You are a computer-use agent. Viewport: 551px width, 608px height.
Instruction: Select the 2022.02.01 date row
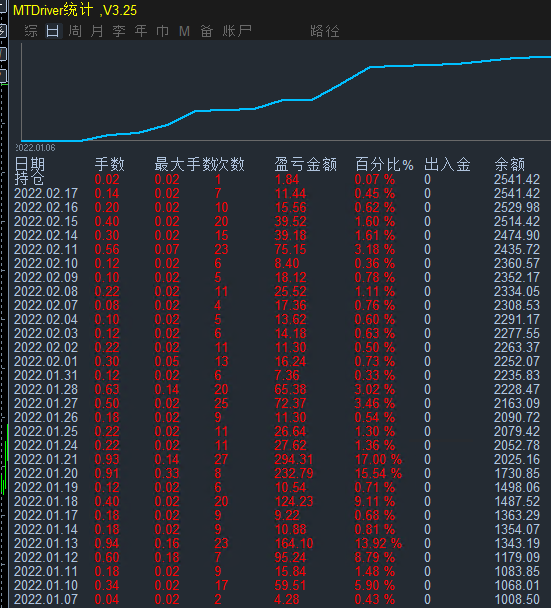46,361
